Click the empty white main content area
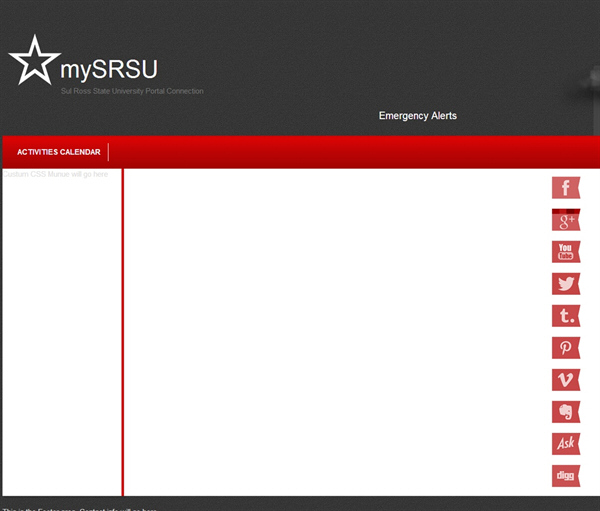 pyautogui.click(x=330, y=330)
